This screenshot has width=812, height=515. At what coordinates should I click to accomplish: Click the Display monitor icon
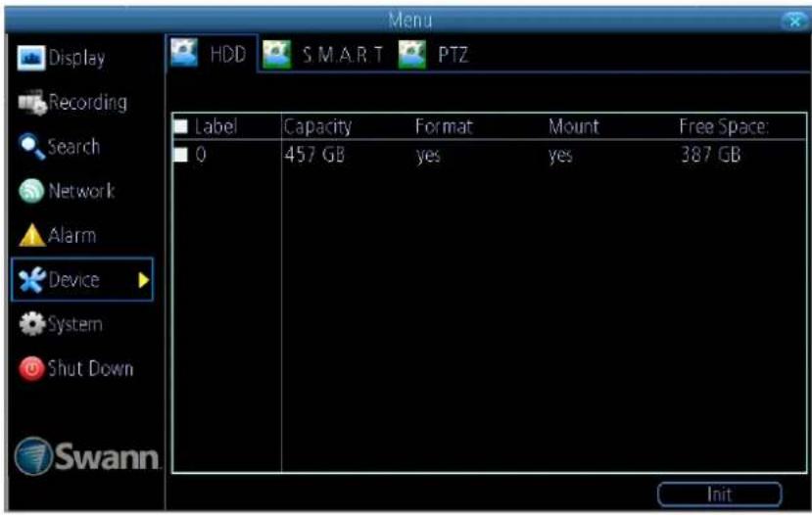(30, 58)
